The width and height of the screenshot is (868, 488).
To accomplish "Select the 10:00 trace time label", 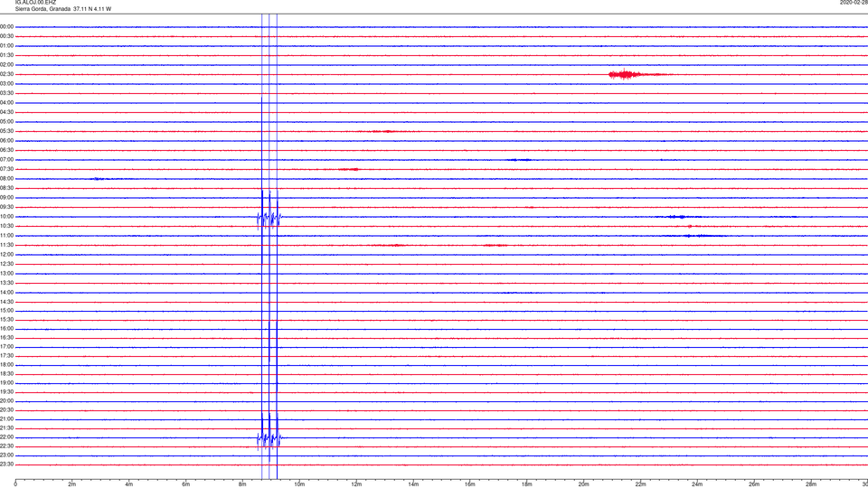I will pyautogui.click(x=6, y=216).
